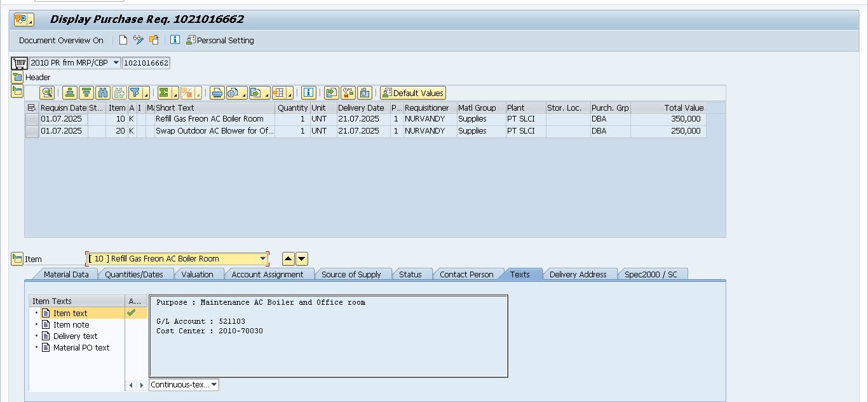Click total value cell 250,000

pyautogui.click(x=668, y=131)
